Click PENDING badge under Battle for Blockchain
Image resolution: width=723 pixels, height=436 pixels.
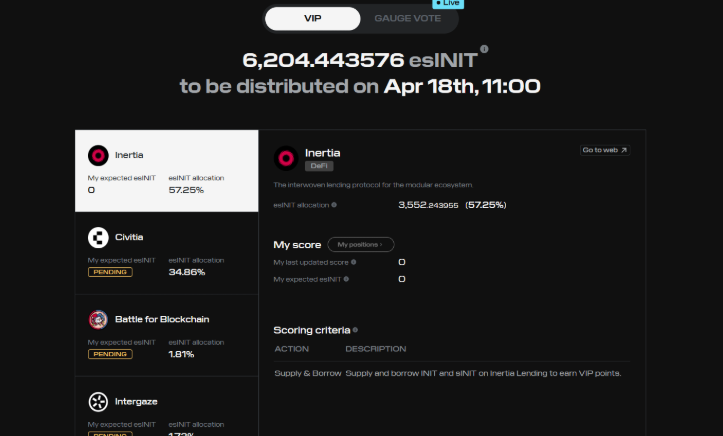click(x=110, y=354)
